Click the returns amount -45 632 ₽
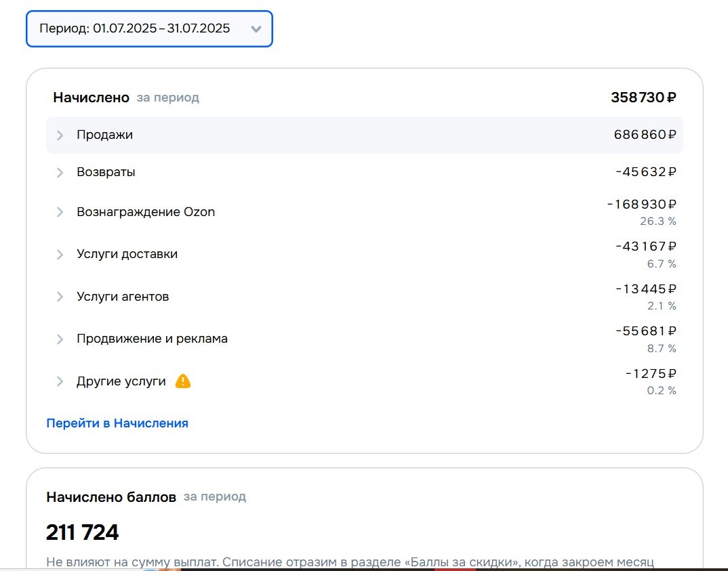728x571 pixels. click(x=646, y=172)
